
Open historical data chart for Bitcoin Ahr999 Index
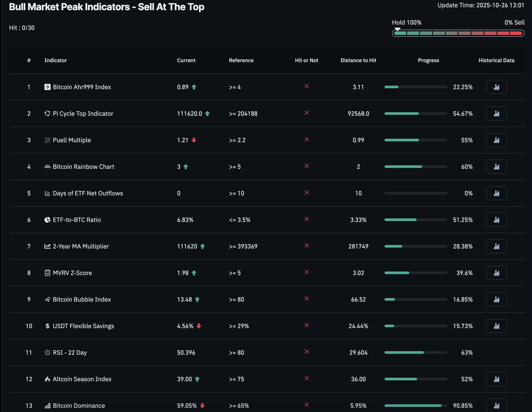(496, 87)
